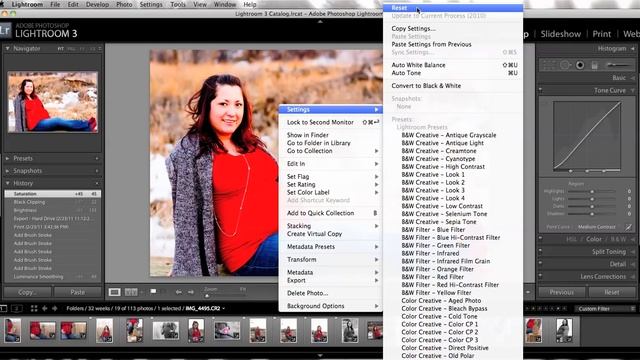The width and height of the screenshot is (640, 360).
Task: Switch to Loupe view in toolbar
Action: (115, 292)
